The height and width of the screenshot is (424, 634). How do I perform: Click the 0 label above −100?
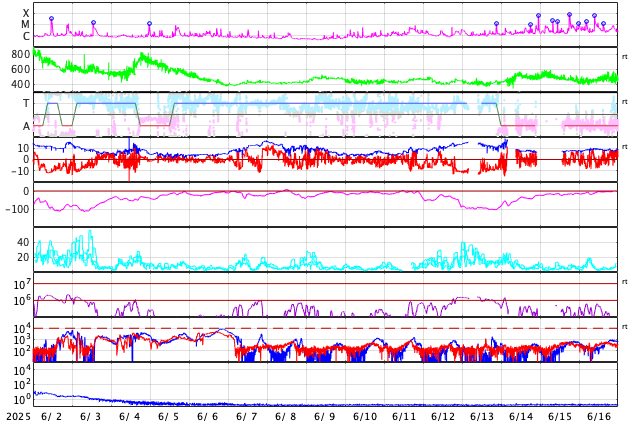pyautogui.click(x=27, y=191)
